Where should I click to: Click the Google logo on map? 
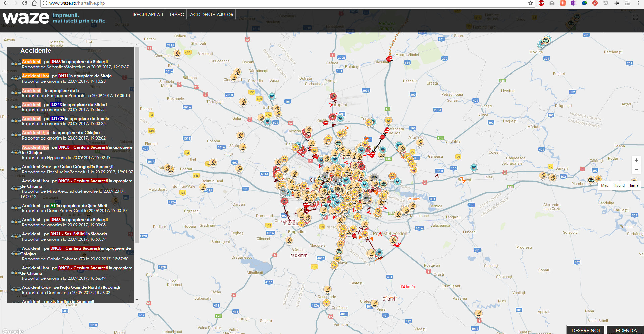tap(13, 331)
